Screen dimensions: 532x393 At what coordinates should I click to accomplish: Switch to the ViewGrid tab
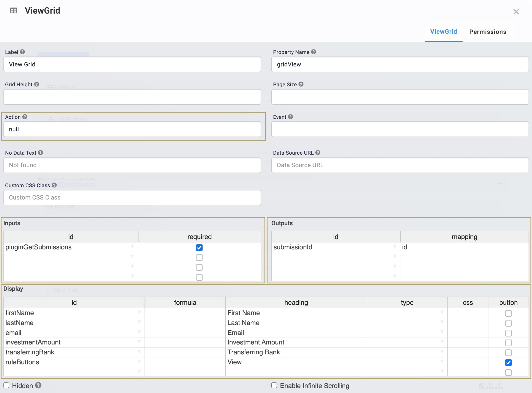pyautogui.click(x=444, y=32)
